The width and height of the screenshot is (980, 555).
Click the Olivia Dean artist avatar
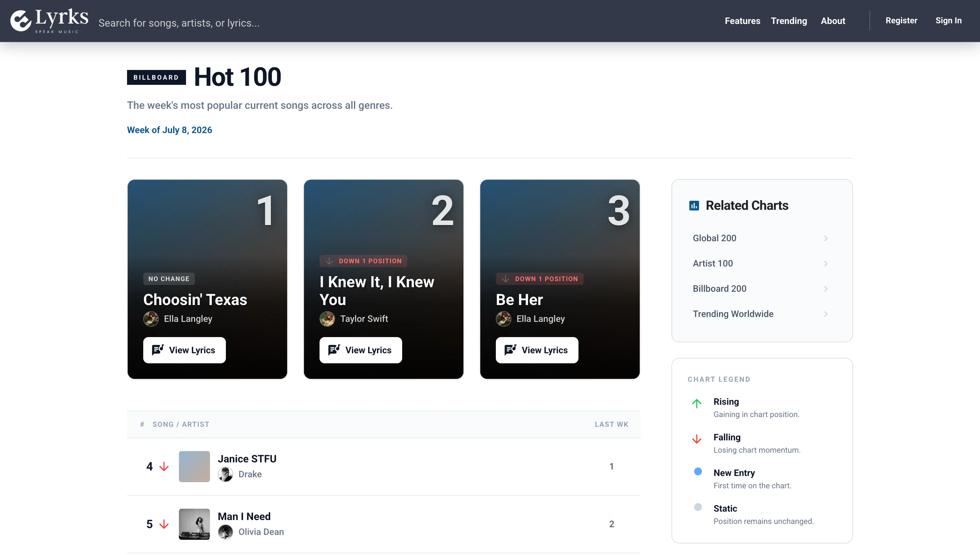tap(226, 532)
